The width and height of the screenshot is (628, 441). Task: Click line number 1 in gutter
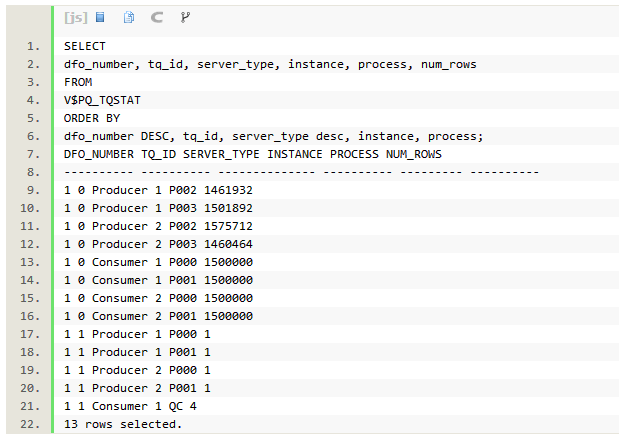(34, 47)
